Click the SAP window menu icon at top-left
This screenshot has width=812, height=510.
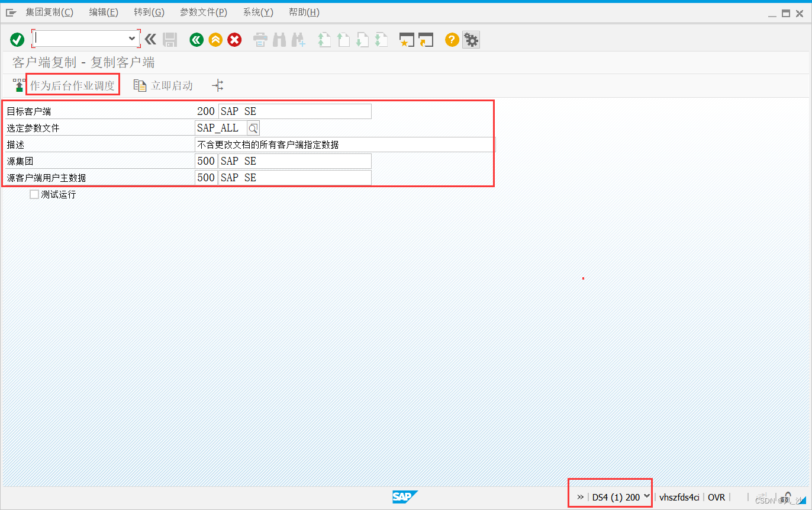(x=11, y=12)
